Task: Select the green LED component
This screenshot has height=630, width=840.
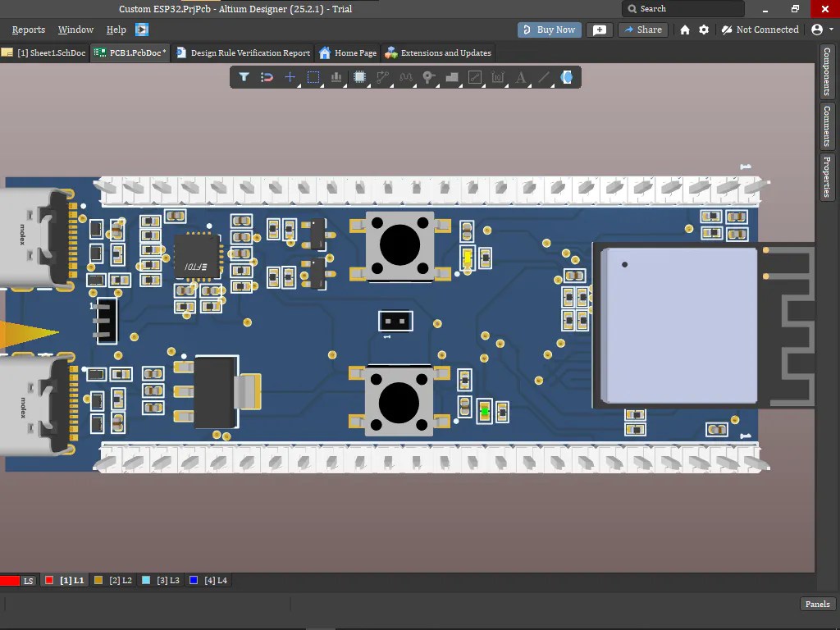Action: 485,412
